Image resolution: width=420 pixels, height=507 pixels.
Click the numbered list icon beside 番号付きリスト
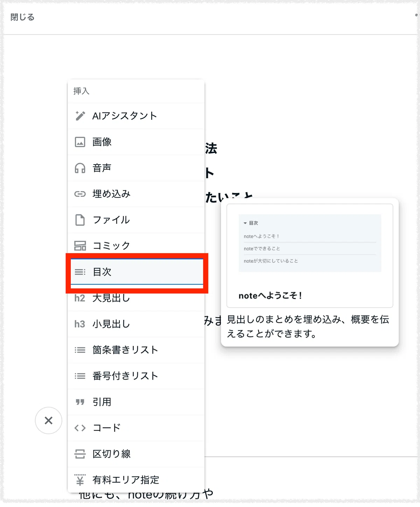pos(80,376)
